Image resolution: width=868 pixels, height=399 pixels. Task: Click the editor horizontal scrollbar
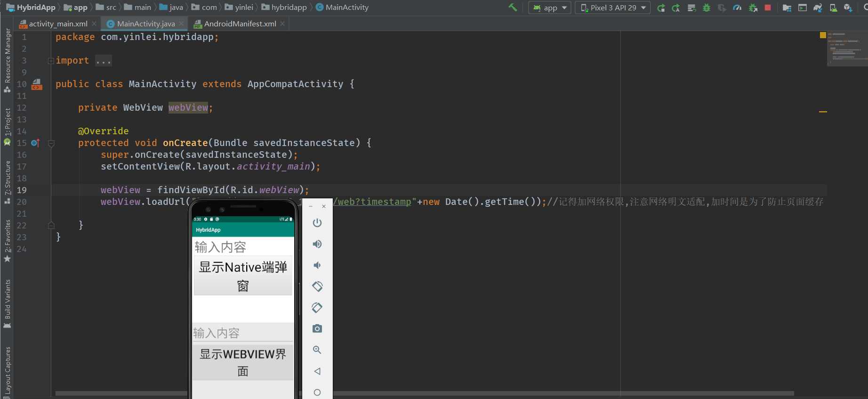(x=425, y=393)
